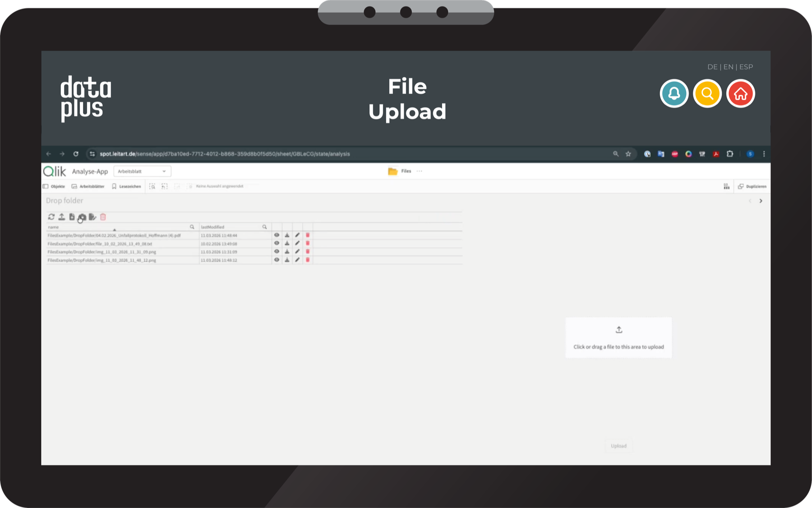Preview img_11_03_2026_11_31_09.png with eye icon
The width and height of the screenshot is (812, 508).
(277, 252)
